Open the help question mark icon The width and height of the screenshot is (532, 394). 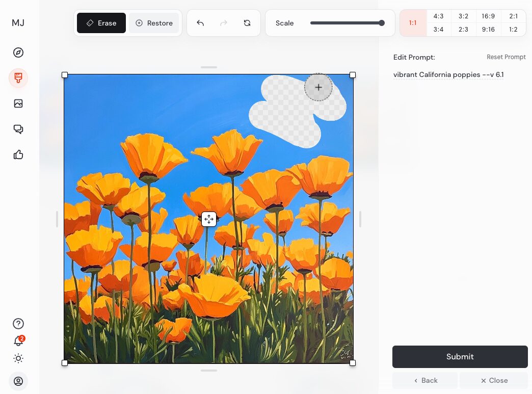coord(18,324)
